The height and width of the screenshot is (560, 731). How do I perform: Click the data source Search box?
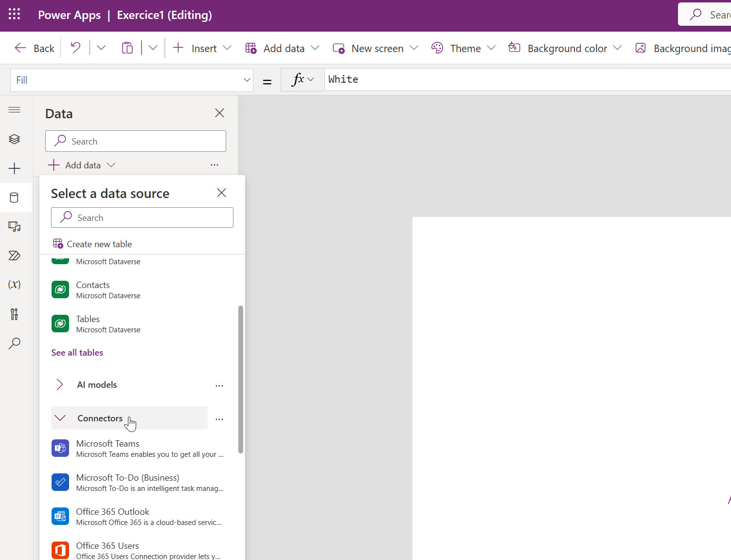click(142, 217)
